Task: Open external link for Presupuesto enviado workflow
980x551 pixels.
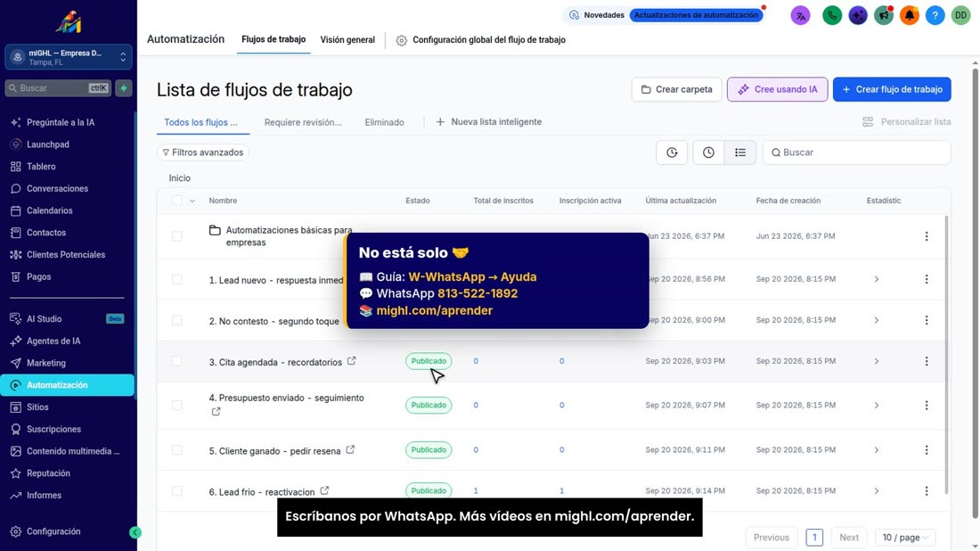Action: pyautogui.click(x=216, y=412)
